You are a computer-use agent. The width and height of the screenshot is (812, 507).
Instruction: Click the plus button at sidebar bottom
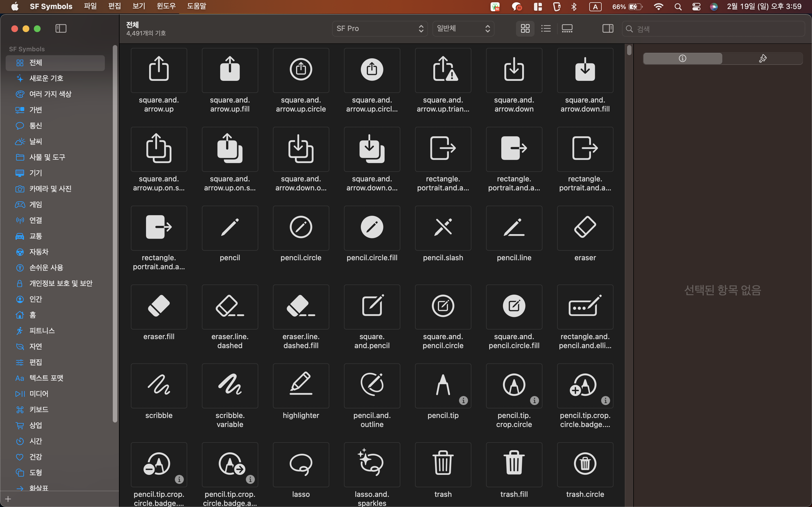[8, 499]
